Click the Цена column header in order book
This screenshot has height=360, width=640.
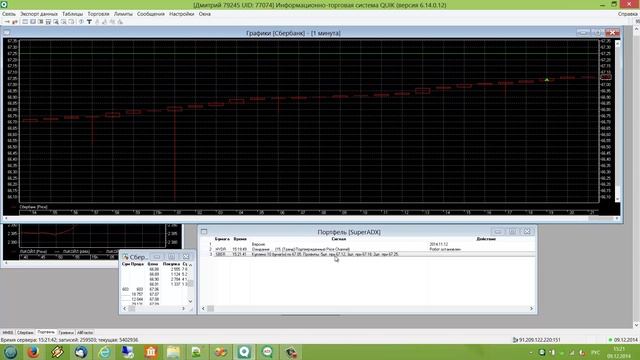pos(153,264)
